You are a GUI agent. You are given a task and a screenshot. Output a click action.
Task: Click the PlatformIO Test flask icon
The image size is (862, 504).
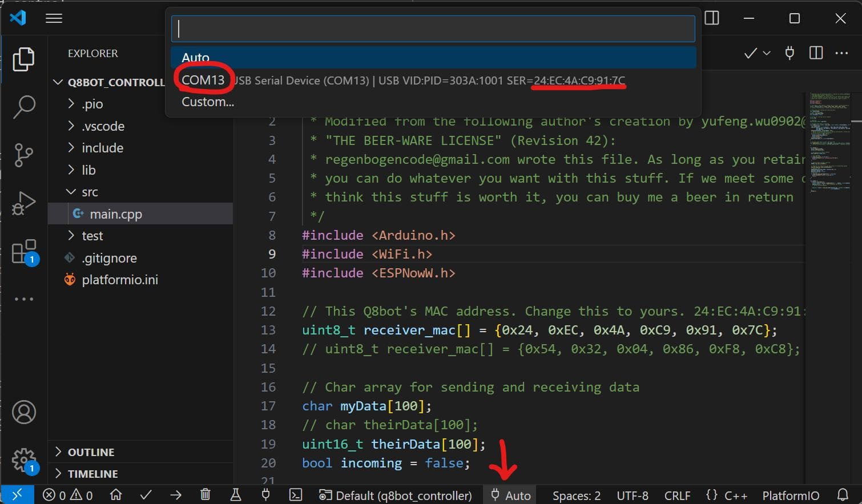coord(235,494)
